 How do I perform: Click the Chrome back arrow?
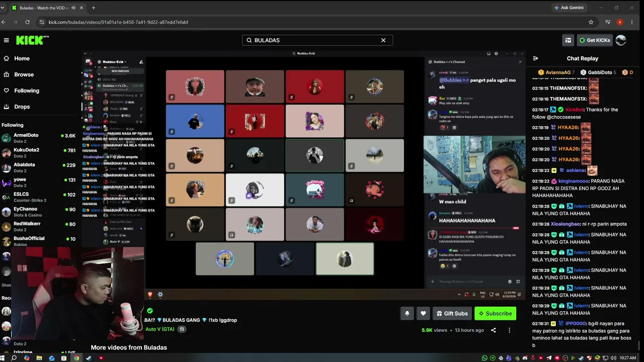tap(4, 22)
